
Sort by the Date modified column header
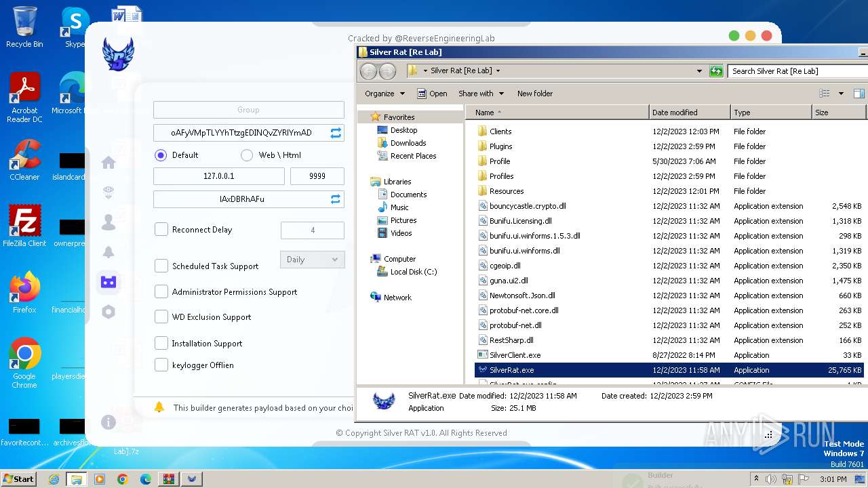pos(690,113)
